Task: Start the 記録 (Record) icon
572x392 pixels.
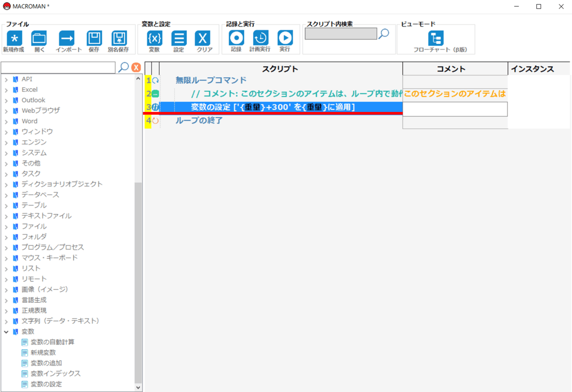Action: point(236,38)
